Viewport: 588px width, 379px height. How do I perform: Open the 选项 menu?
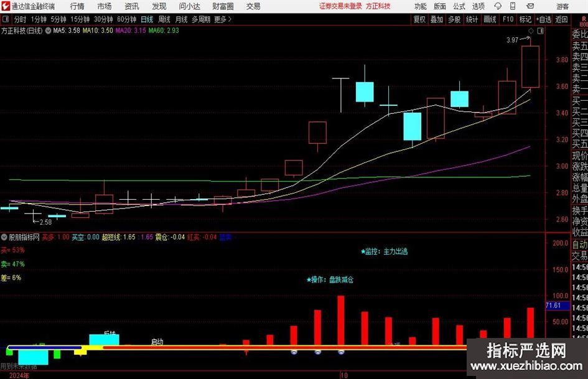pos(478,6)
